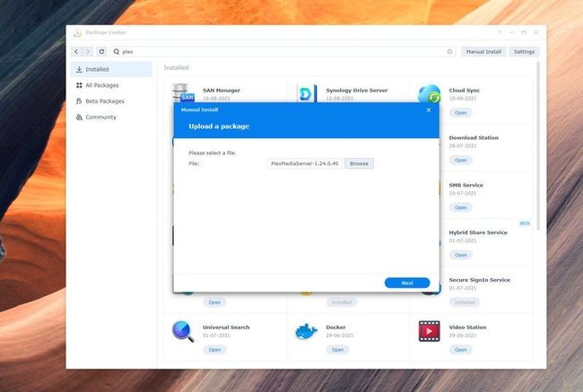583x392 pixels.
Task: Click the search magnifier icon
Action: click(x=117, y=52)
